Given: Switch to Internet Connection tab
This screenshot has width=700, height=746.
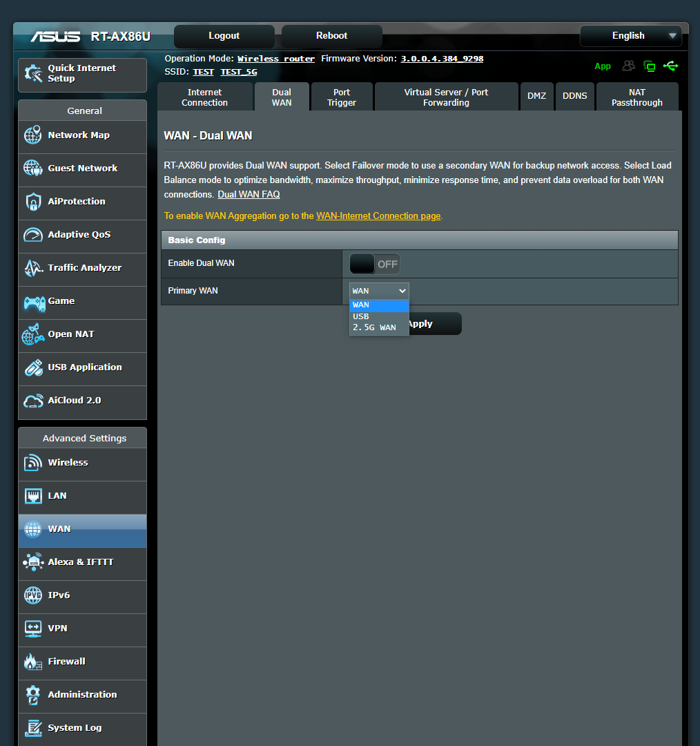Looking at the screenshot, I should pos(204,97).
